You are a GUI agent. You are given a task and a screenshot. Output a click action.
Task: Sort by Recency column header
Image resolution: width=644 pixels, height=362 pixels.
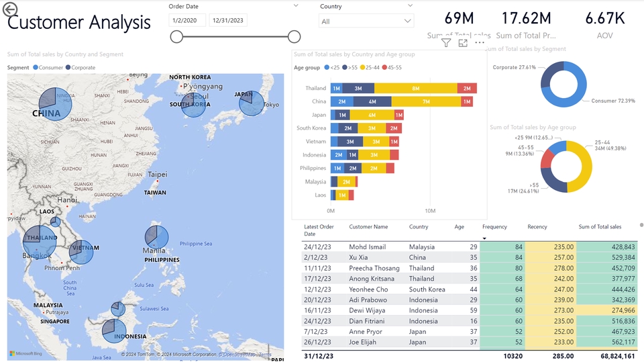click(x=537, y=226)
